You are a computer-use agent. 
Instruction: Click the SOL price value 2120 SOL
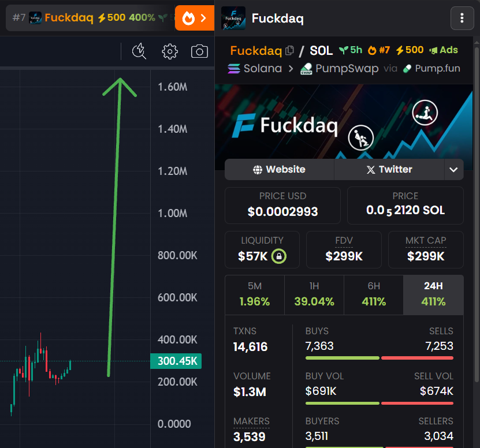click(x=405, y=211)
